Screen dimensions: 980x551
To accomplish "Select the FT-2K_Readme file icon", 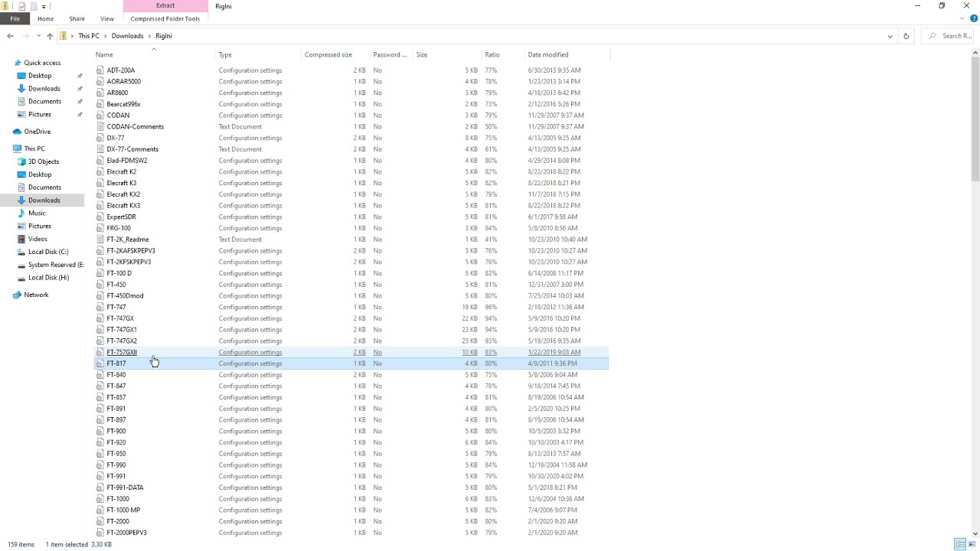I will [x=100, y=240].
